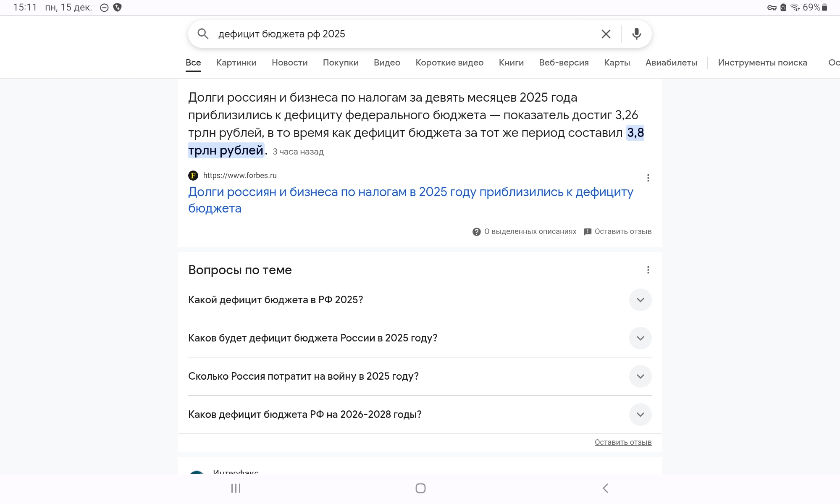Expand question about 2026-2028 budget deficit
Image resolution: width=840 pixels, height=504 pixels.
(x=640, y=415)
